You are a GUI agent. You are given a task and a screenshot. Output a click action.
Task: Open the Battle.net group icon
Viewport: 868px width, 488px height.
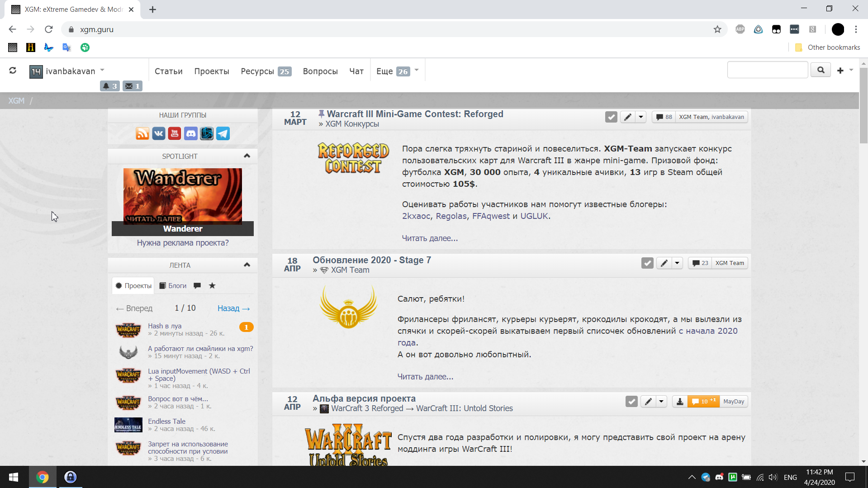click(x=207, y=133)
